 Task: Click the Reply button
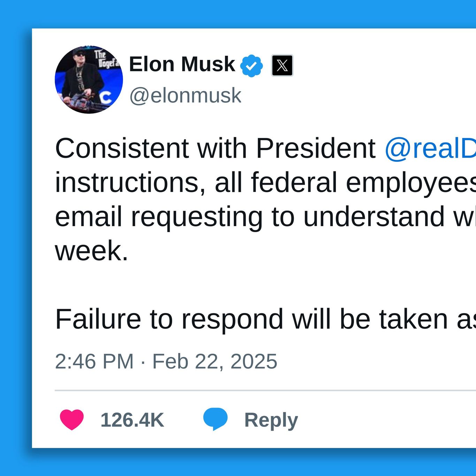(270, 419)
